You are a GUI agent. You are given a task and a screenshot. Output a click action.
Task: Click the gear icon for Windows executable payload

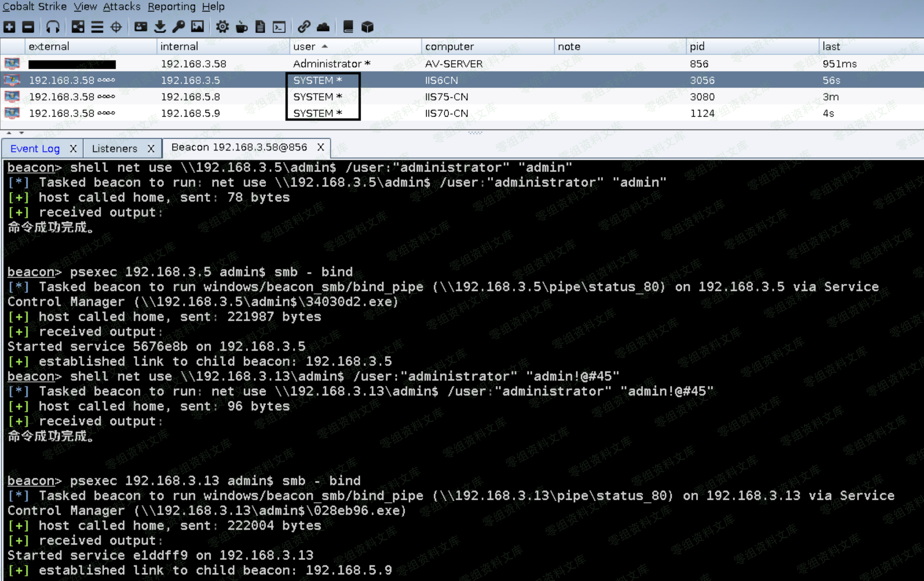coord(222,27)
